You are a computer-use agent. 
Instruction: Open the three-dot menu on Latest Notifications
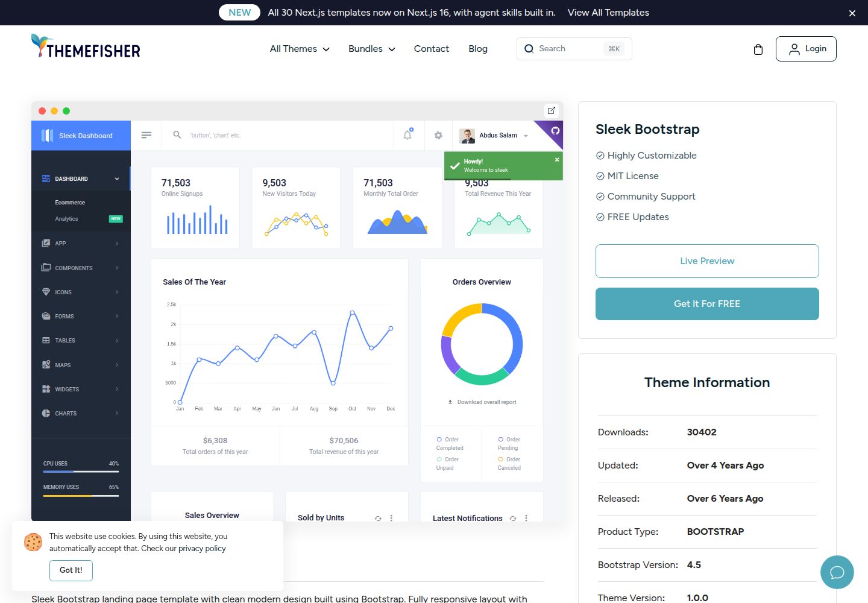526,518
